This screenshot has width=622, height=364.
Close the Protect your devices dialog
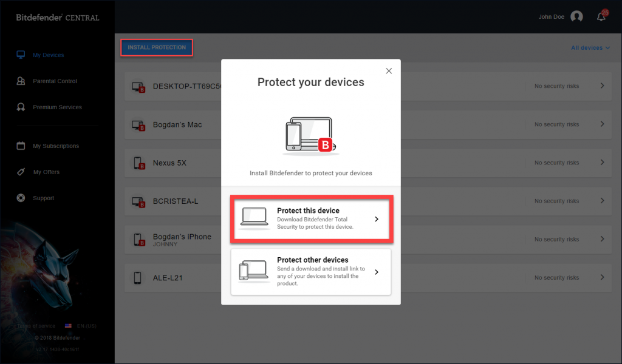pyautogui.click(x=389, y=71)
